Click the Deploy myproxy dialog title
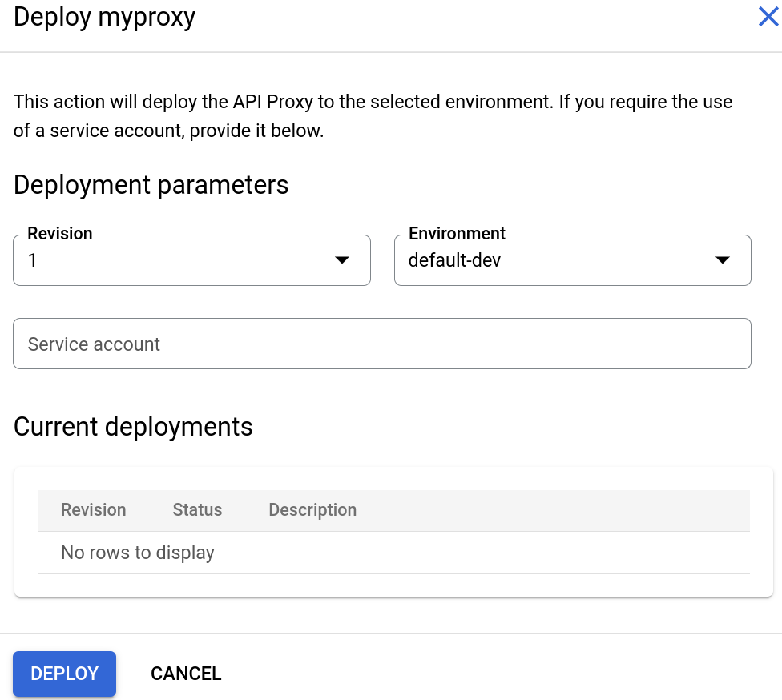 (x=104, y=17)
